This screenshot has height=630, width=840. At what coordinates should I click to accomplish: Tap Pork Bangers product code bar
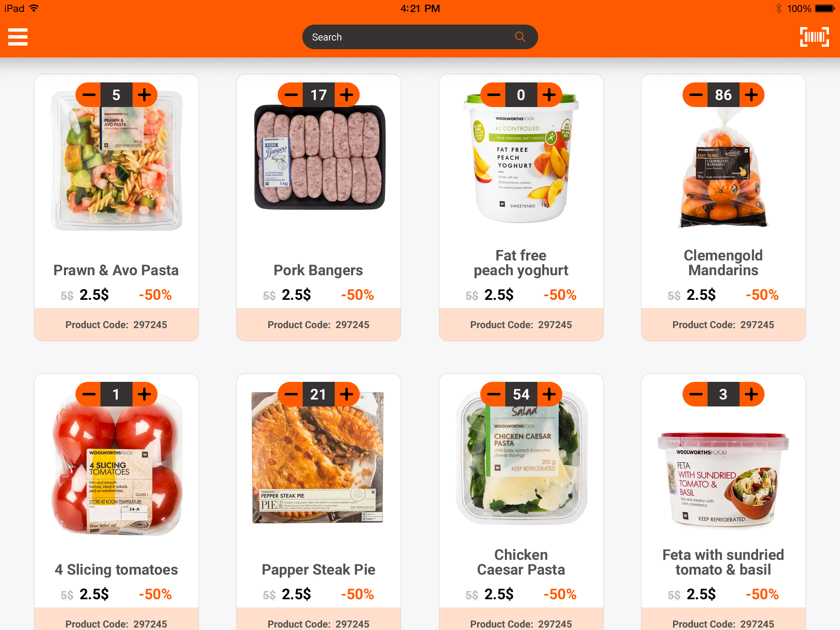point(319,324)
